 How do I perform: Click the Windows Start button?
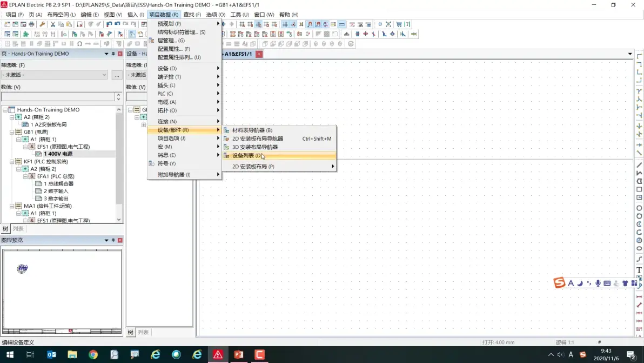coord(10,354)
